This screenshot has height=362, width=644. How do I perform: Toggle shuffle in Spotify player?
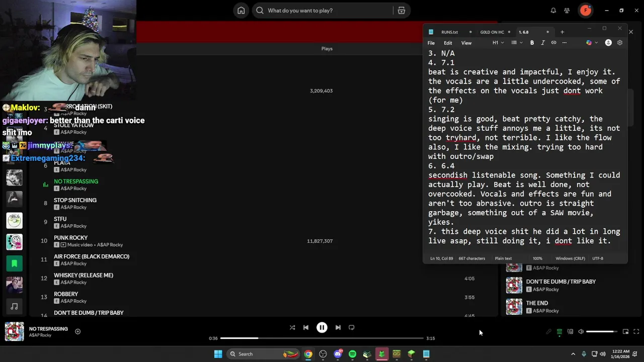coord(292,327)
